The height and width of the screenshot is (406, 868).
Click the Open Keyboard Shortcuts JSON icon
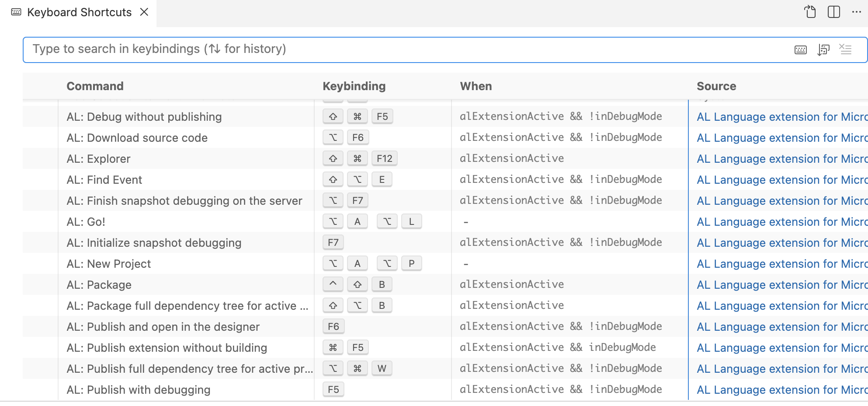click(x=810, y=12)
